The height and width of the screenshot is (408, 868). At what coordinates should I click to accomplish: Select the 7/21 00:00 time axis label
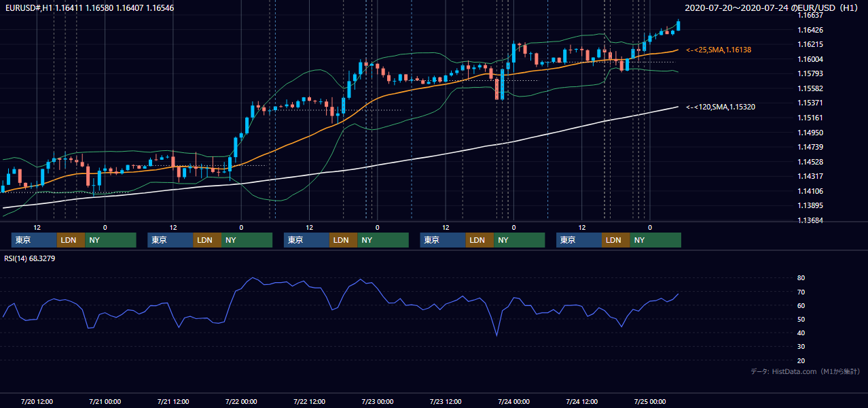pos(105,401)
